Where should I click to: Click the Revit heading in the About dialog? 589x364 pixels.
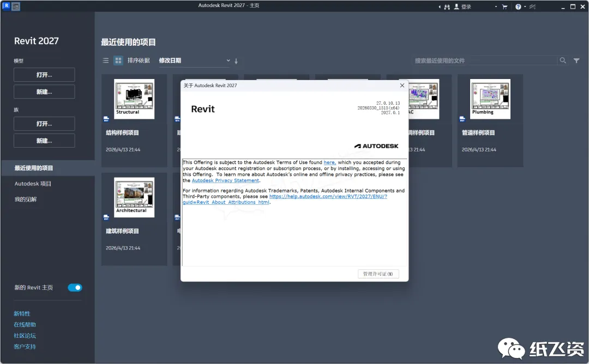pos(203,109)
